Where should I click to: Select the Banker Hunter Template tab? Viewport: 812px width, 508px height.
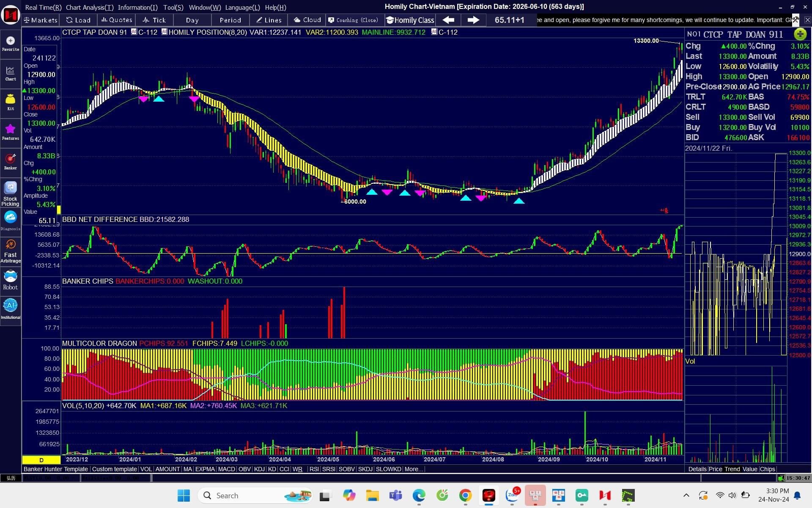(56, 469)
